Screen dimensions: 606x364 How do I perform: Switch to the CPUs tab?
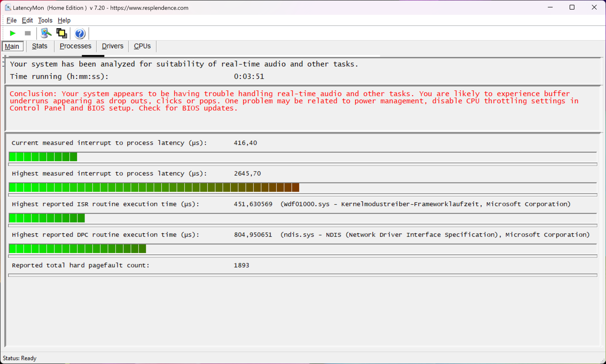142,46
